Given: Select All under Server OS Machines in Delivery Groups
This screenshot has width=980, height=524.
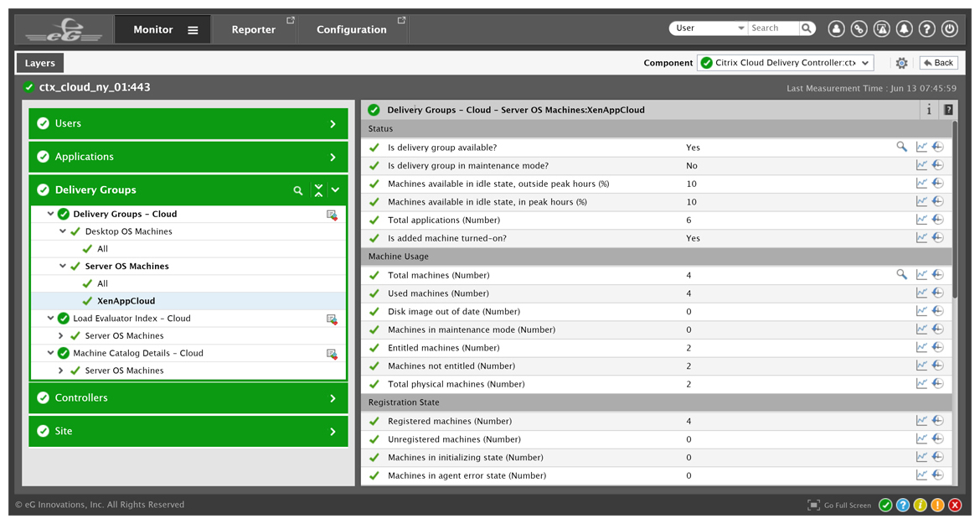Looking at the screenshot, I should coord(102,284).
